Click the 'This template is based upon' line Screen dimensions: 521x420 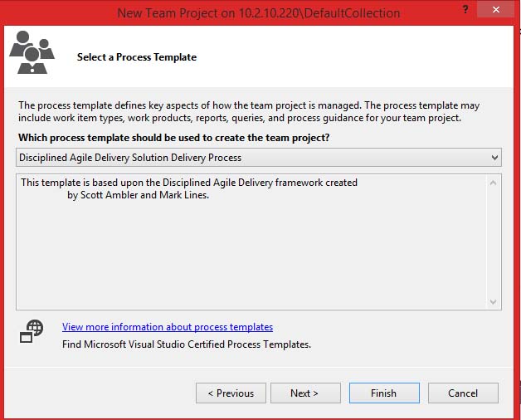coord(189,183)
